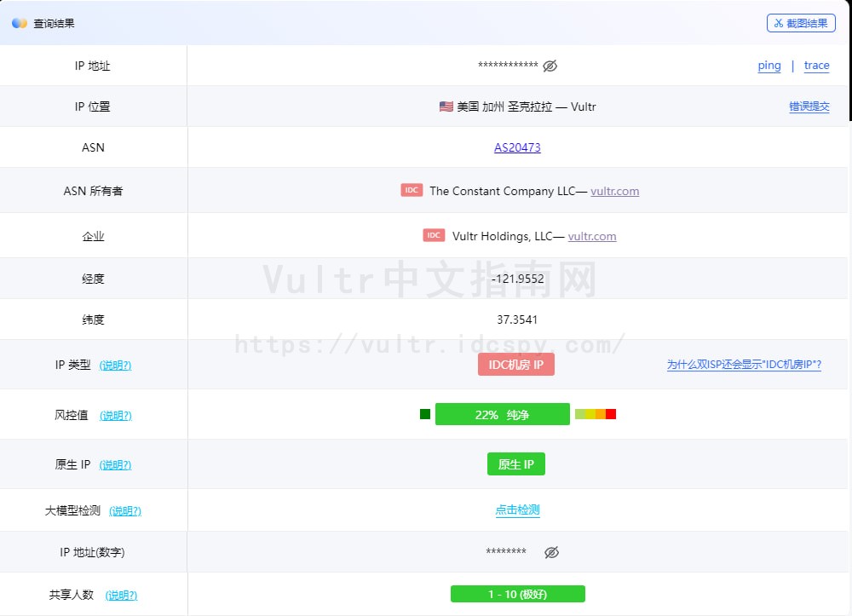Click The Constant Company LLC text
This screenshot has height=616, width=852.
click(x=503, y=191)
